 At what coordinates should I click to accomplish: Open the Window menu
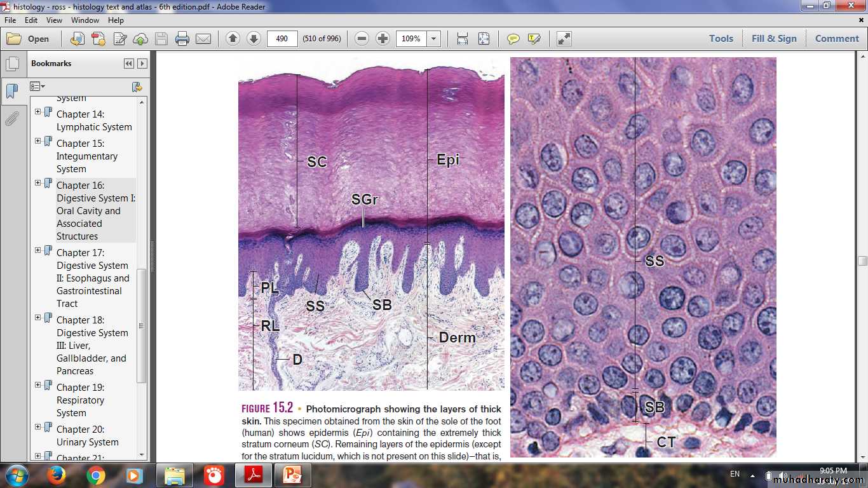[85, 20]
